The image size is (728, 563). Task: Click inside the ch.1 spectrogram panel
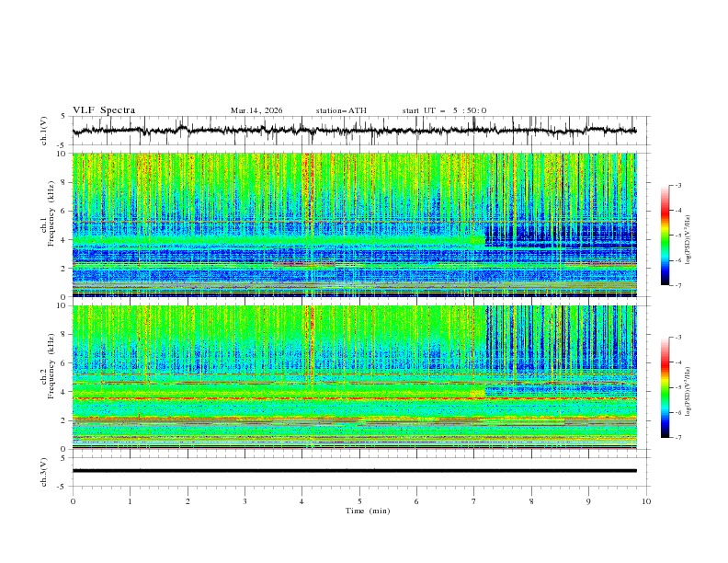point(354,224)
